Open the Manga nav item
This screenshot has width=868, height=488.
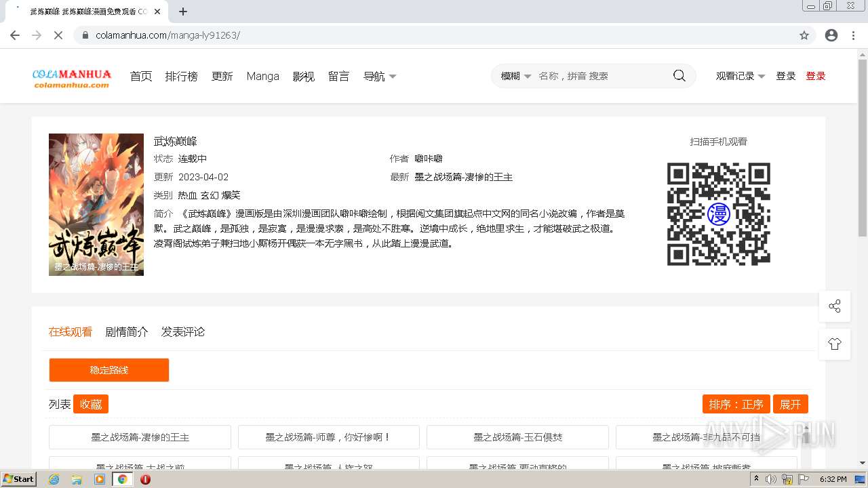tap(263, 76)
